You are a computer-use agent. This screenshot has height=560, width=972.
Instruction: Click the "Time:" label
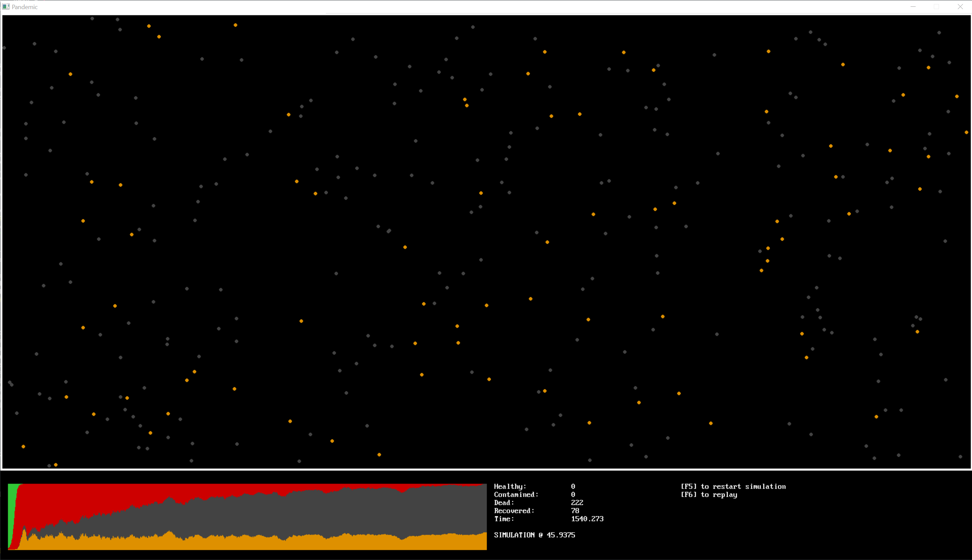pyautogui.click(x=504, y=519)
